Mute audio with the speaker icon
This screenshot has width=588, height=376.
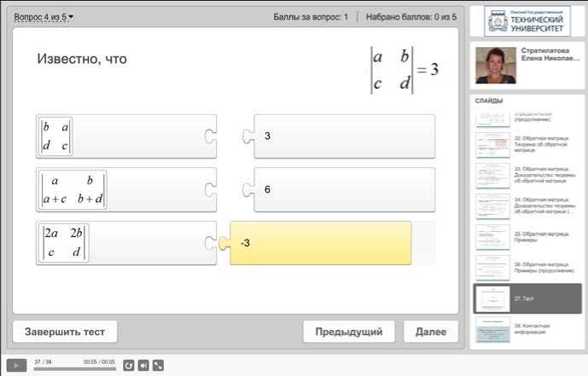point(143,365)
